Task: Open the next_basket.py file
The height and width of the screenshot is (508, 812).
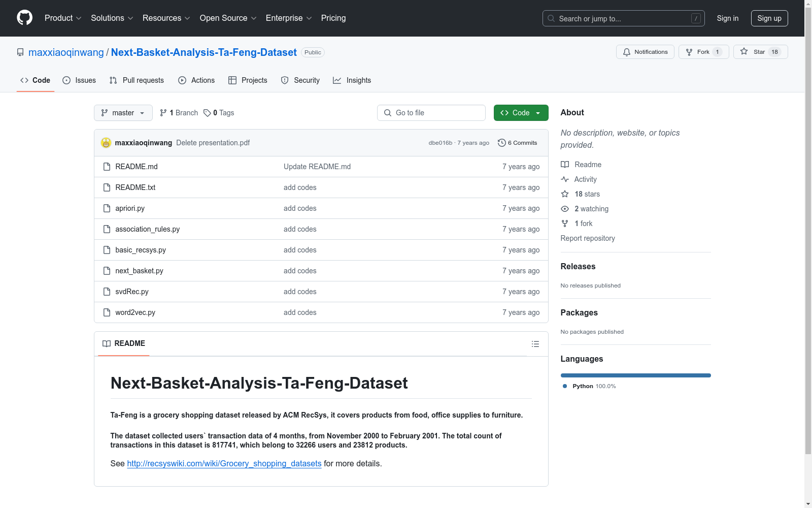Action: coord(139,271)
